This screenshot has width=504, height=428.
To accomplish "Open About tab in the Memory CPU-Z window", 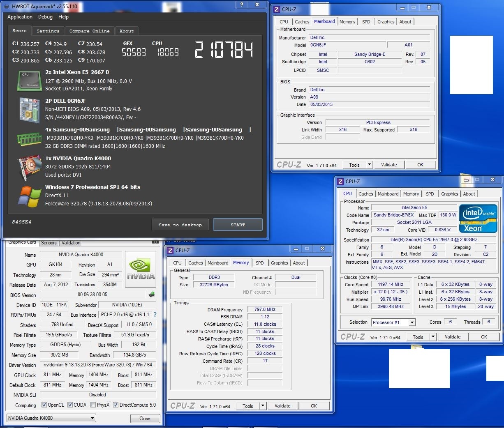I will pyautogui.click(x=299, y=263).
